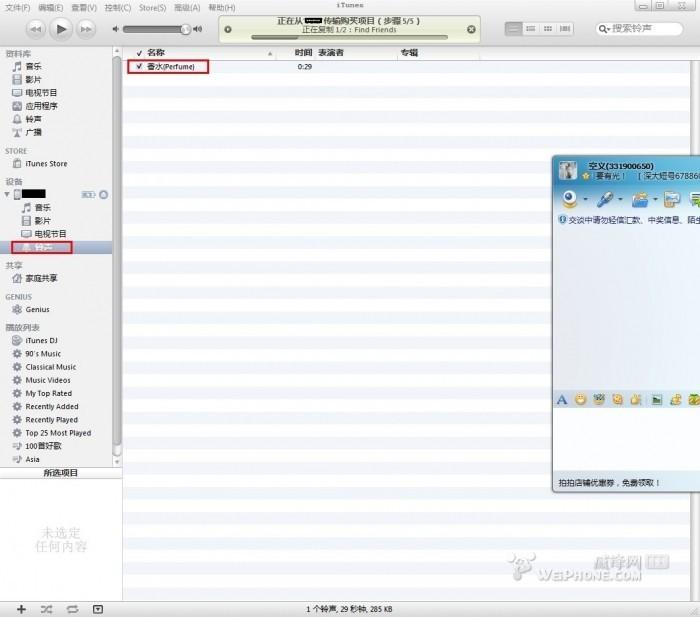Click the QQ chat microphone voice icon

tap(605, 199)
